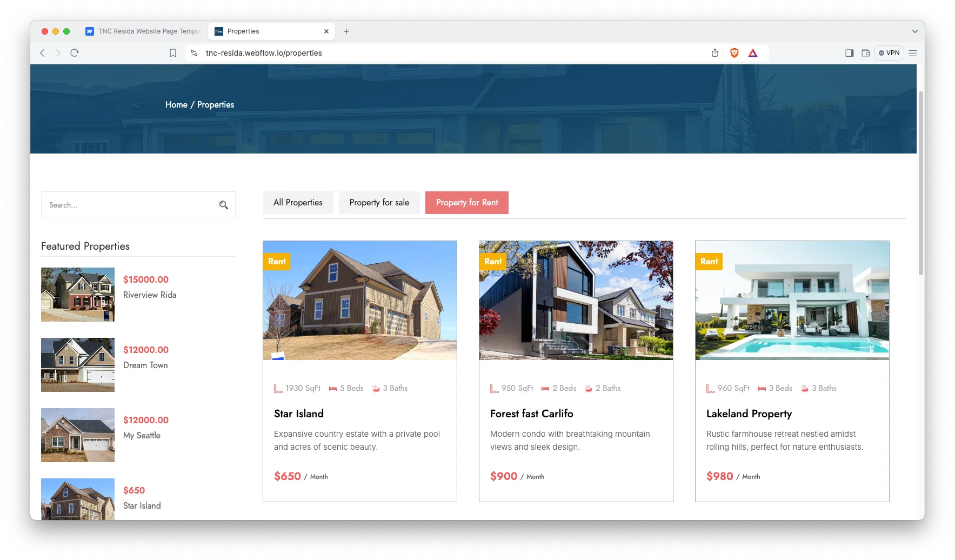Open the share icon in address bar
The height and width of the screenshot is (560, 955).
pyautogui.click(x=715, y=53)
